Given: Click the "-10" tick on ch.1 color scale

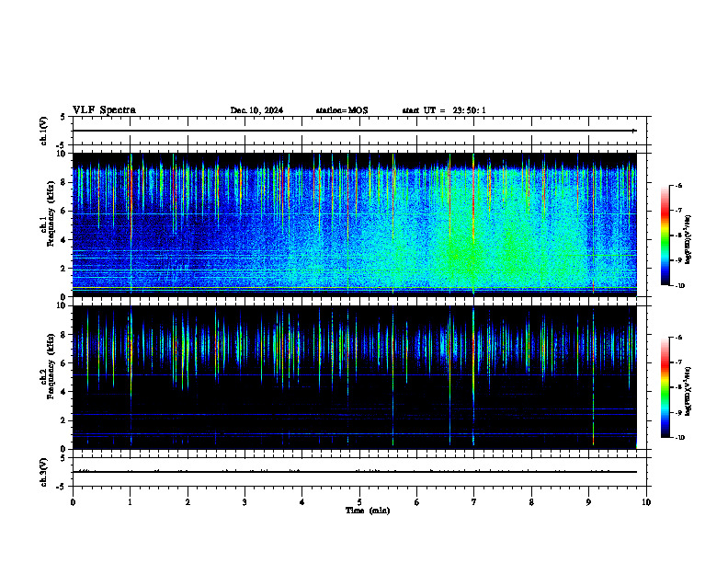Looking at the screenshot, I should click(679, 286).
